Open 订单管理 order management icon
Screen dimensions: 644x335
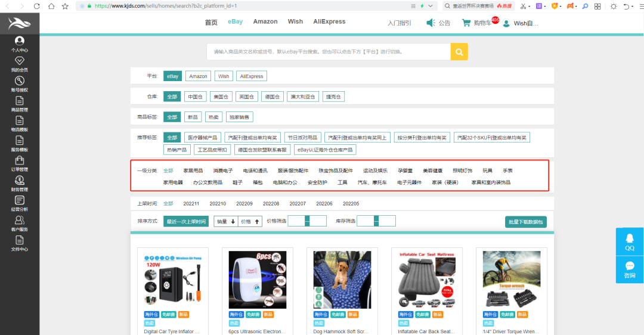tap(19, 160)
